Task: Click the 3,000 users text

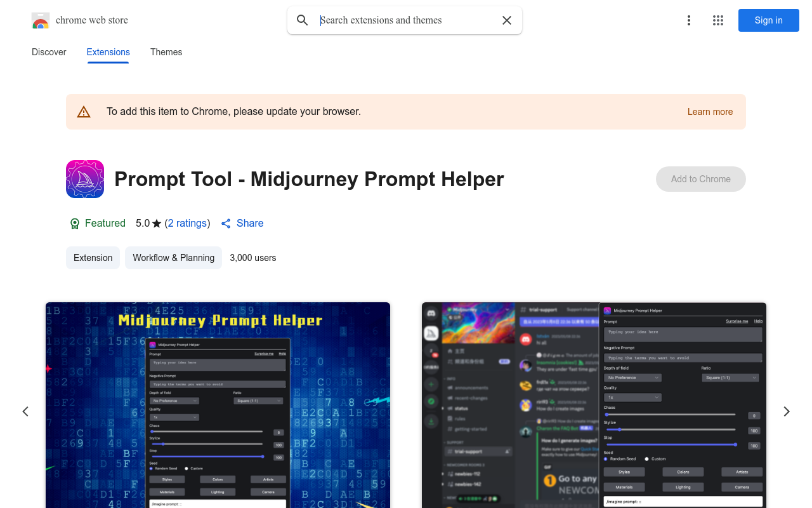Action: tap(253, 258)
